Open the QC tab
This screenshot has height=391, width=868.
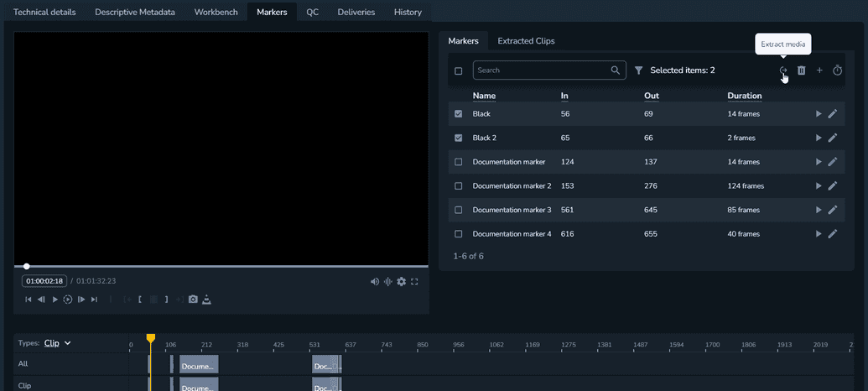click(313, 12)
